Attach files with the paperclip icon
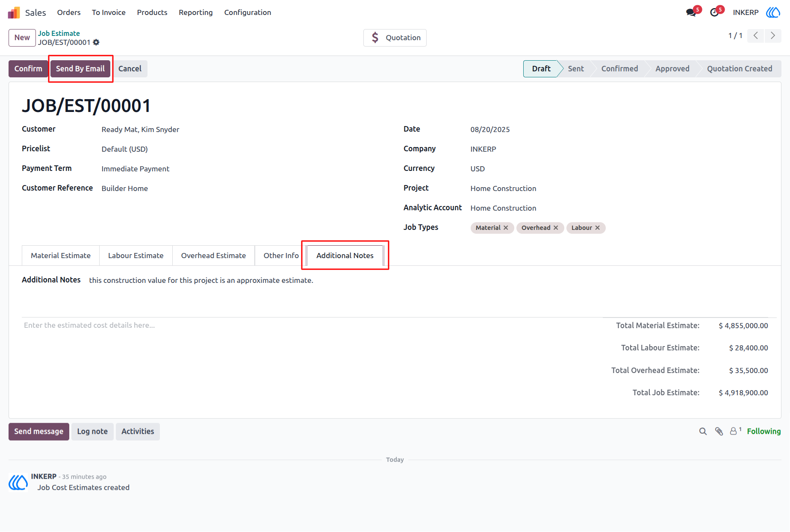Viewport: 790px width, 532px height. tap(719, 432)
